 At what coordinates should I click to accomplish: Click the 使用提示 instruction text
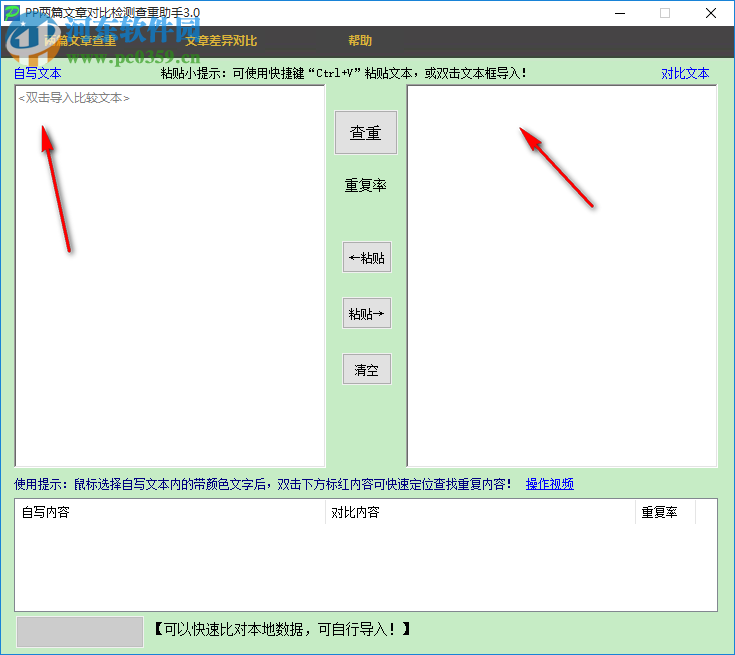coord(262,484)
